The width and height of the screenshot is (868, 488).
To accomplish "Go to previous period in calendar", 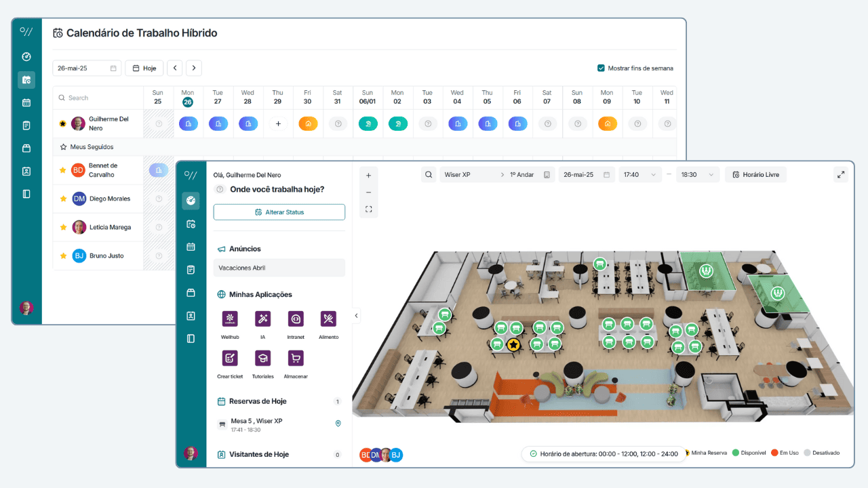I will [175, 68].
